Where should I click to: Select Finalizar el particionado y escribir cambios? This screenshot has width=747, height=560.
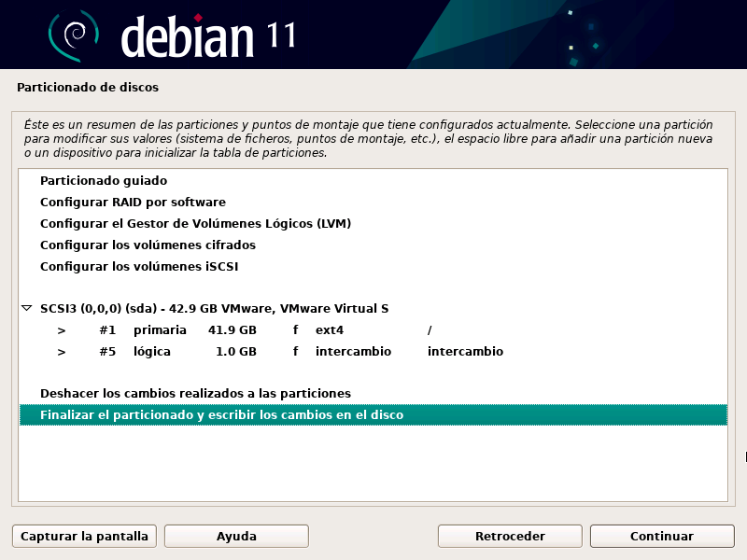point(221,415)
